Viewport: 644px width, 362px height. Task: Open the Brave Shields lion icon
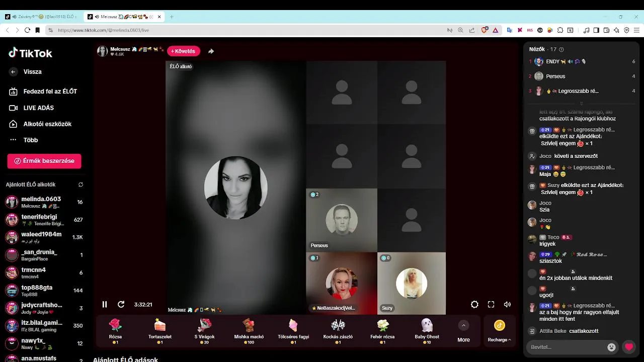click(485, 30)
